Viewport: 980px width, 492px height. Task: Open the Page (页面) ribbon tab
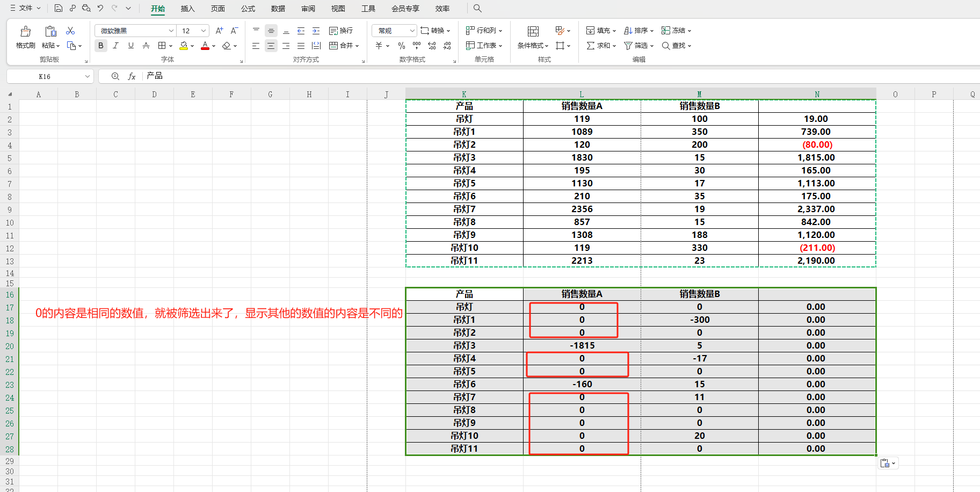point(218,9)
